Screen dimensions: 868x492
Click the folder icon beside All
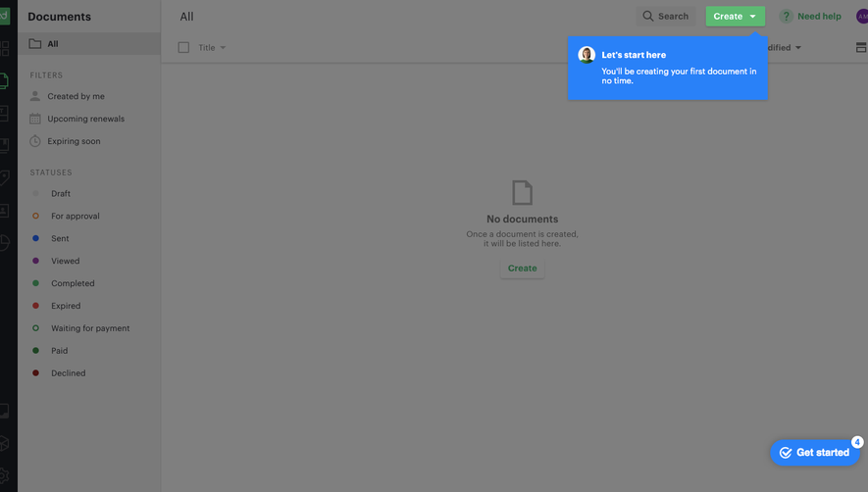35,44
